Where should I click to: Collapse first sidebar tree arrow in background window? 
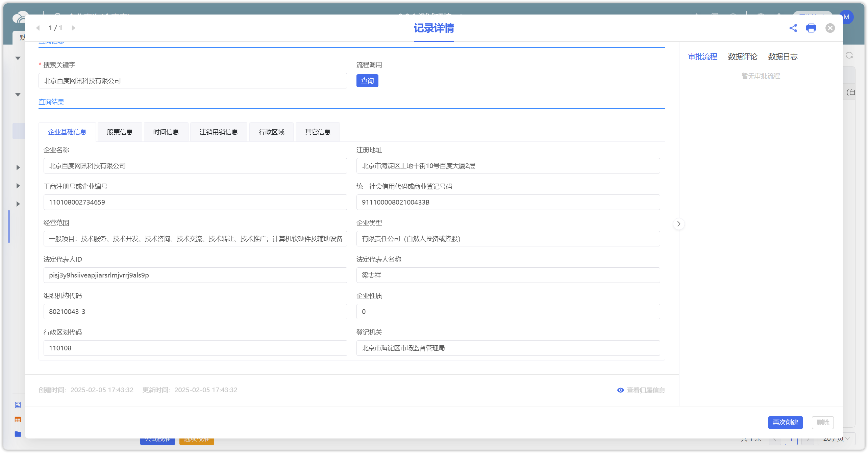pos(18,58)
